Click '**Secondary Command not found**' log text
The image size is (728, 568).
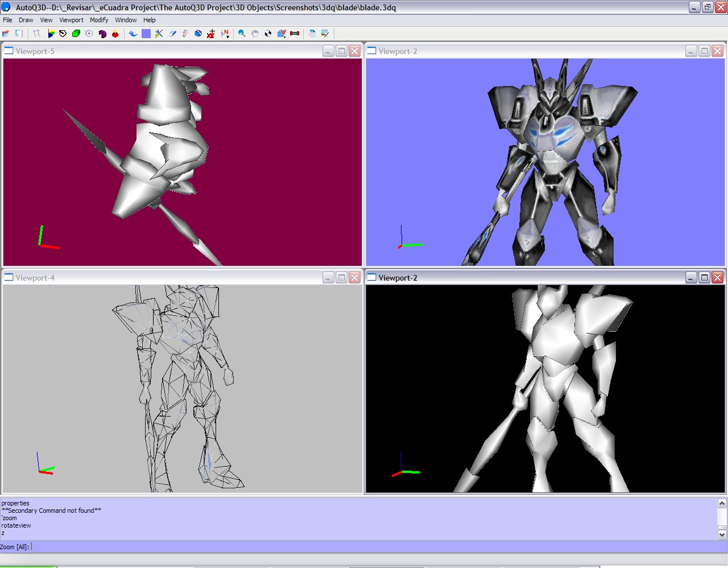[x=51, y=511]
